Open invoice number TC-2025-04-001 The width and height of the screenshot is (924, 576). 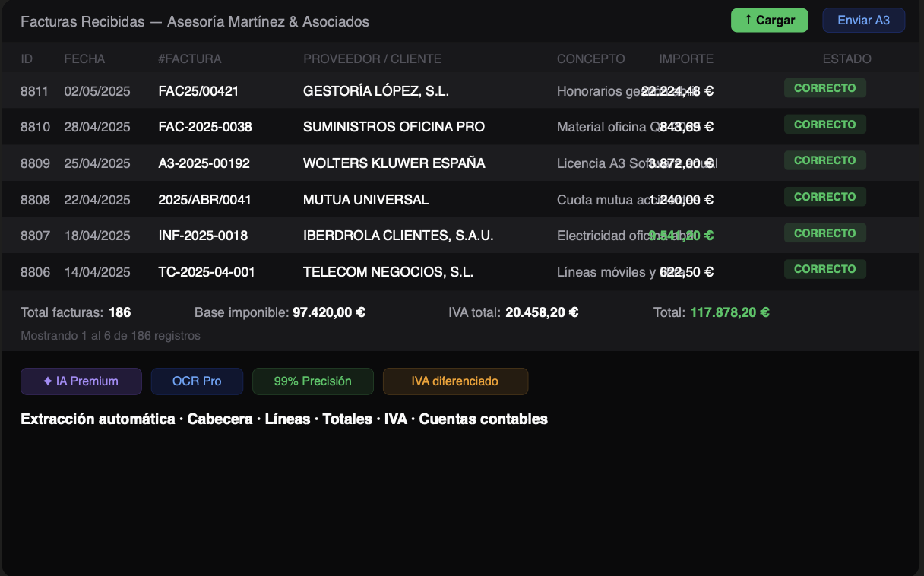pos(207,272)
